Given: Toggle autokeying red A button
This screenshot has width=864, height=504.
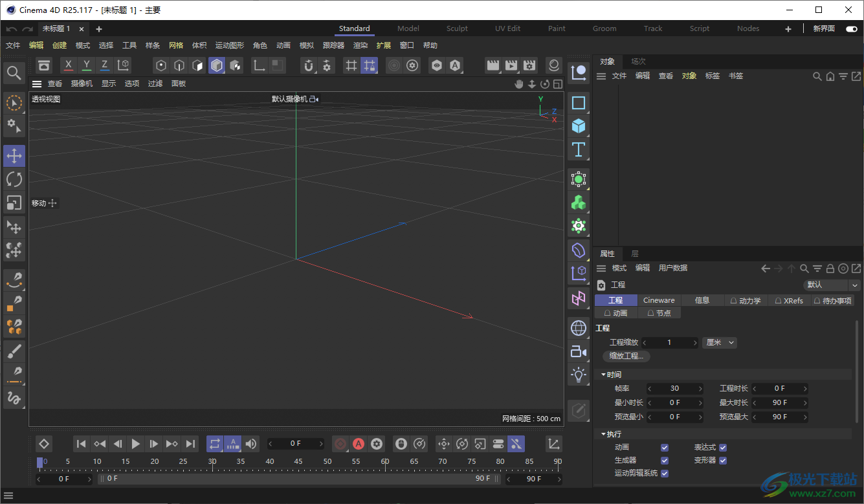Looking at the screenshot, I should (x=359, y=444).
